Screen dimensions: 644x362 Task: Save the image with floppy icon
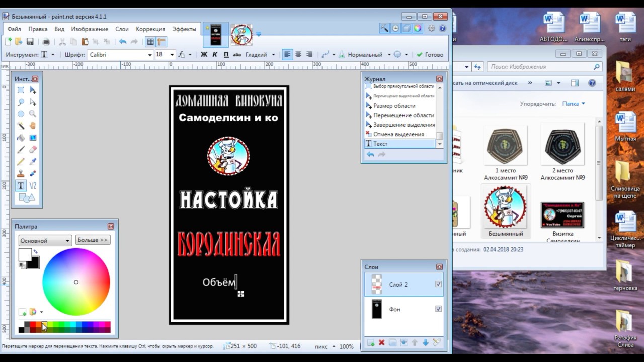coord(30,42)
